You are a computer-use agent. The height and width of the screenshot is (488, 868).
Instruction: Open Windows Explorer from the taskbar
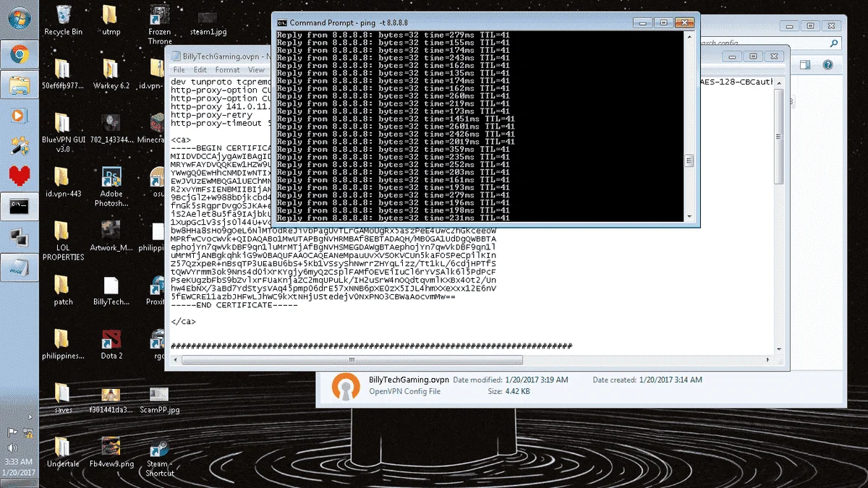pos(18,85)
